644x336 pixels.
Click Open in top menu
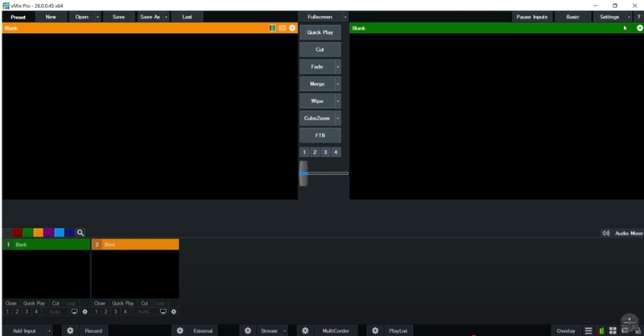(82, 17)
